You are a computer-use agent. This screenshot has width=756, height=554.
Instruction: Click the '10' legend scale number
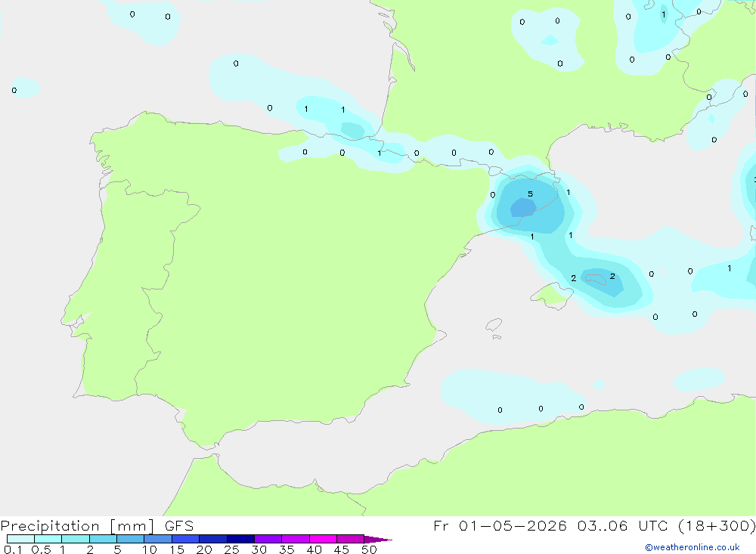150,549
